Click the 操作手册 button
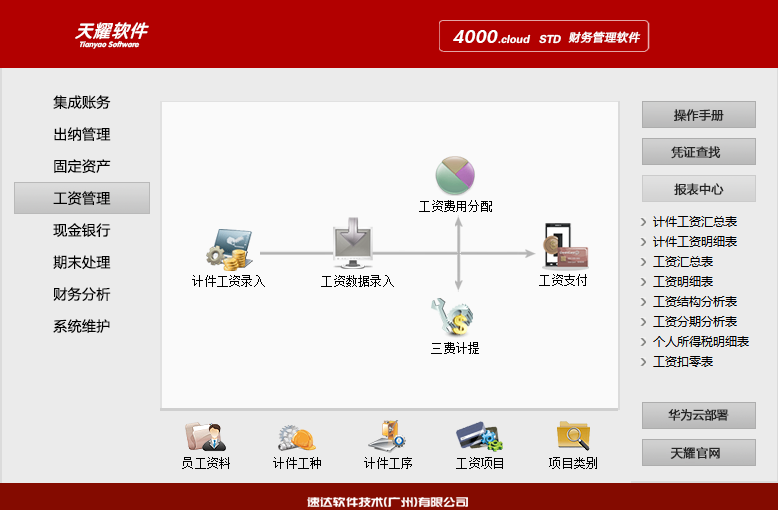Image resolution: width=778 pixels, height=510 pixels. [699, 115]
